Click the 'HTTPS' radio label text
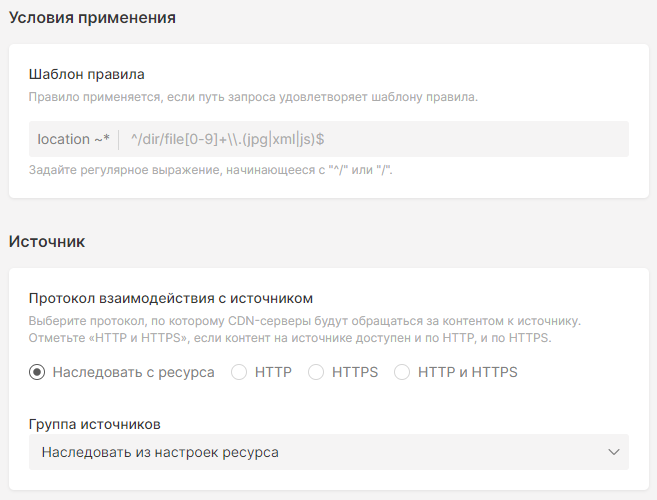This screenshot has width=657, height=500. 355,372
